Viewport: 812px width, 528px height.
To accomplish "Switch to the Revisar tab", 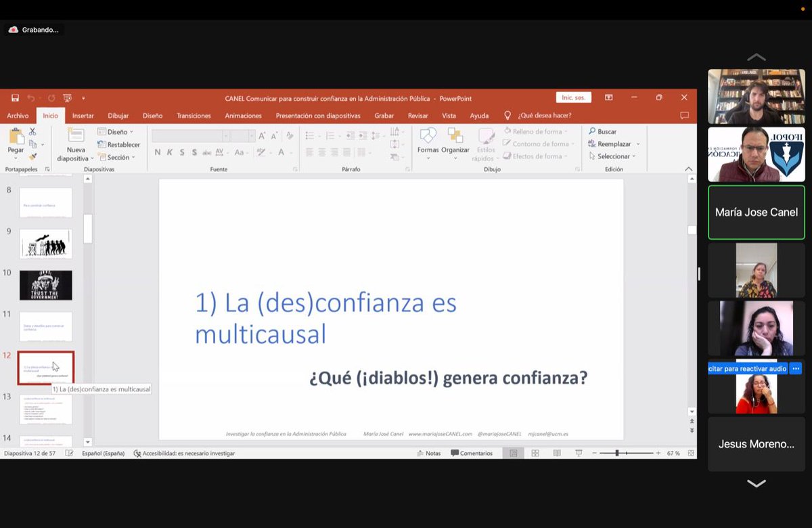I will pos(418,116).
